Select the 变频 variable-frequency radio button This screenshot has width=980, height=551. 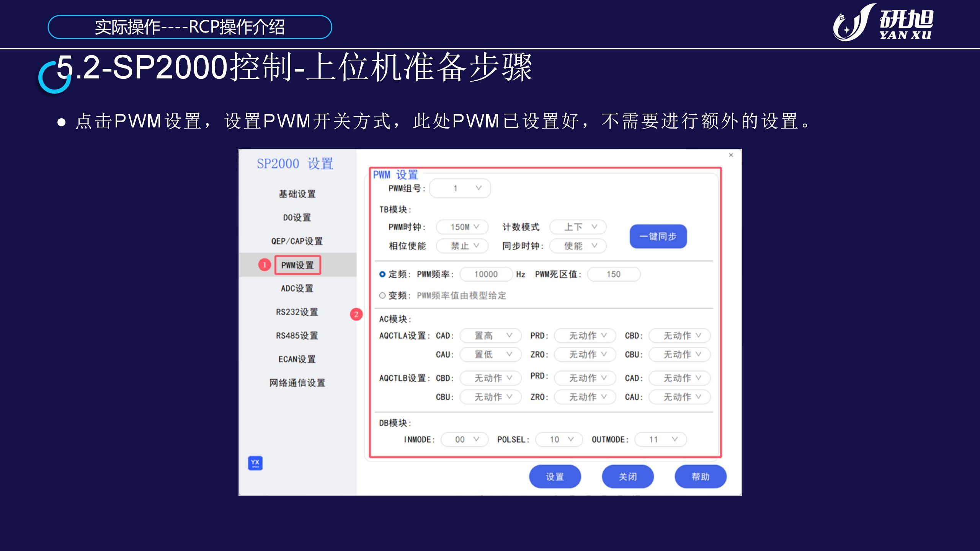[x=382, y=295]
